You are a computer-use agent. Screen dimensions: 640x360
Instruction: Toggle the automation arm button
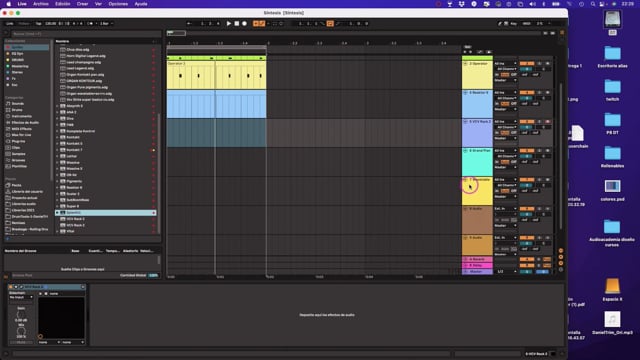point(262,24)
